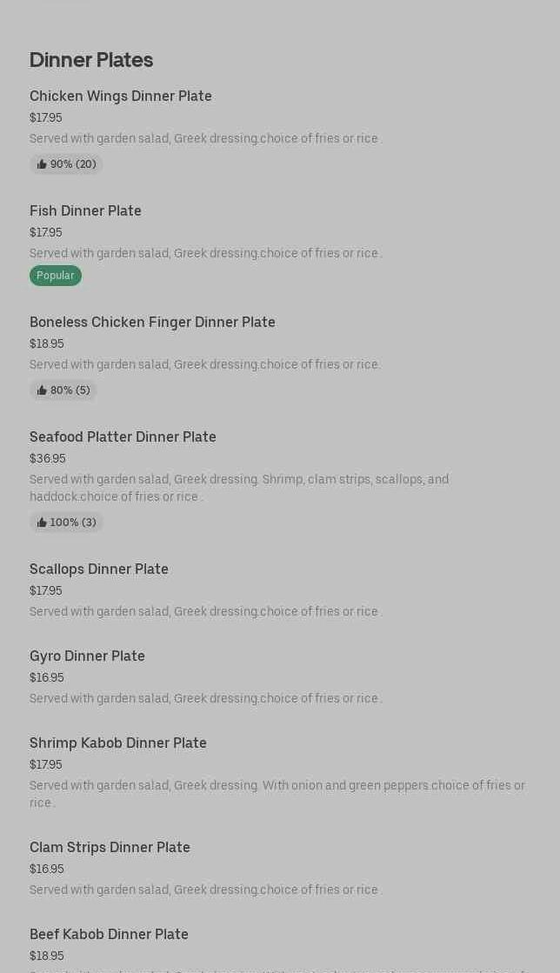Open Shrimp Kabob Dinner Plate
Image resolution: width=560 pixels, height=973 pixels.
(x=118, y=743)
